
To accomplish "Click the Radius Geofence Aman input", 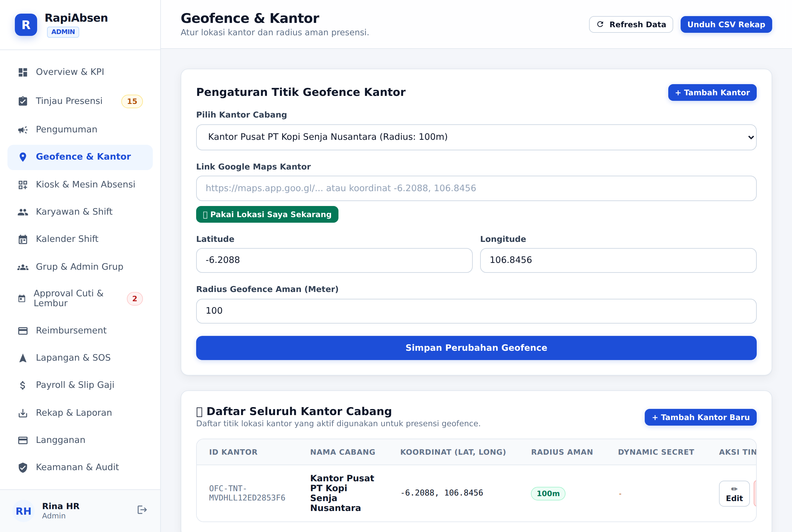I will pyautogui.click(x=476, y=311).
